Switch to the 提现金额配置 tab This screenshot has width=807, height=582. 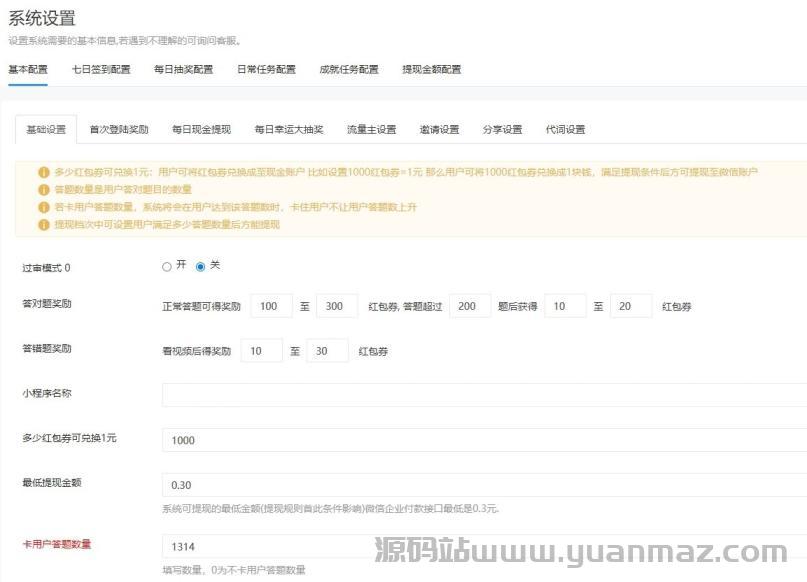coord(432,70)
